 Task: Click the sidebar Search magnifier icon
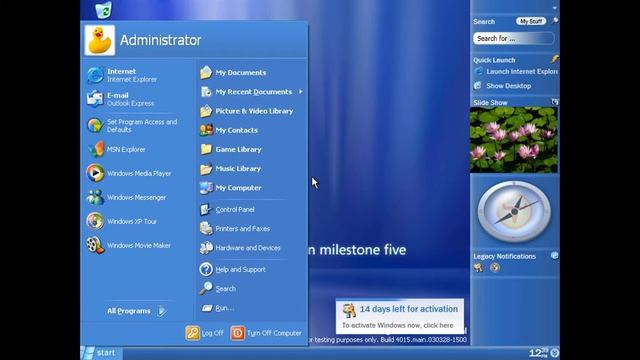coord(555,21)
